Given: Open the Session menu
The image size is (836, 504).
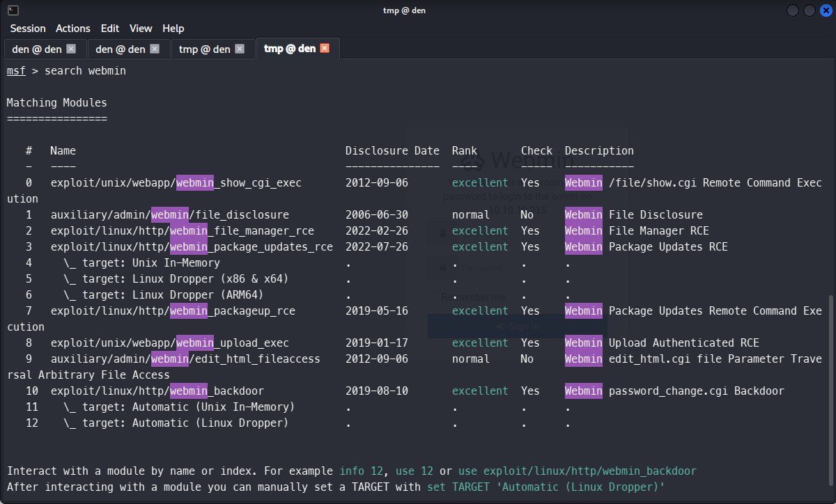Looking at the screenshot, I should point(28,29).
